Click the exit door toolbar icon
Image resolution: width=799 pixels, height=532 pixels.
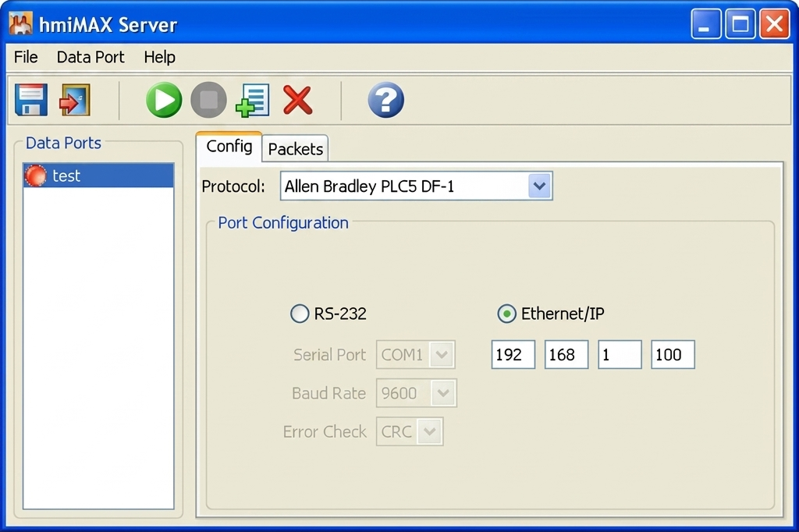coord(74,100)
